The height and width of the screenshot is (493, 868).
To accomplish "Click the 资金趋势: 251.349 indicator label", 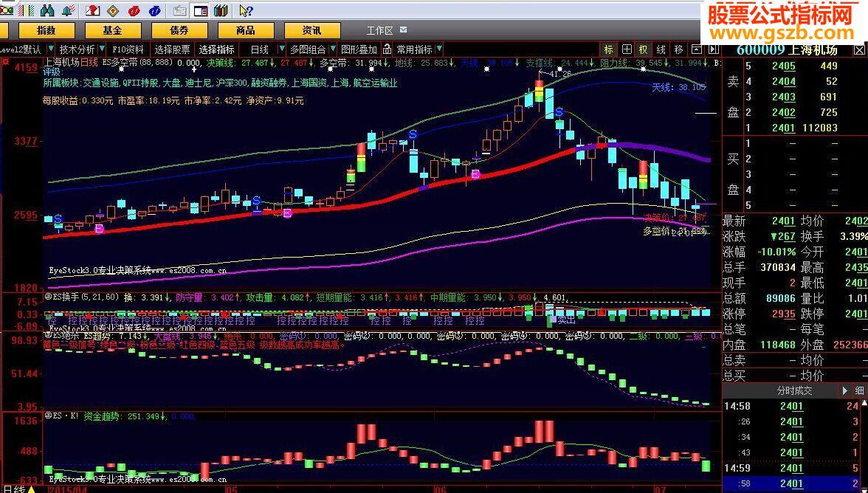I will (125, 416).
